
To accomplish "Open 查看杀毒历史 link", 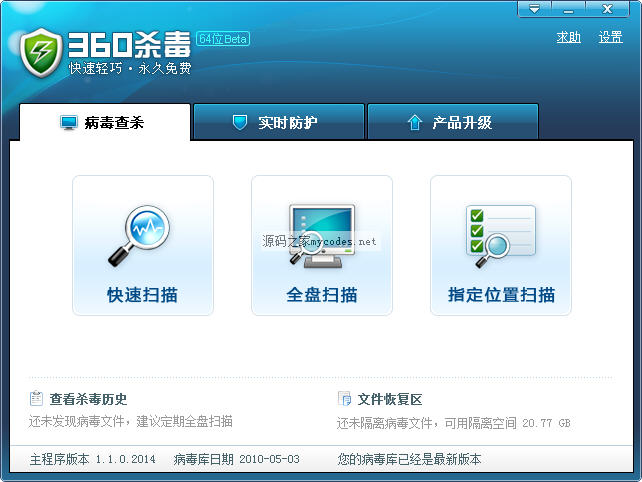I will pyautogui.click(x=88, y=399).
